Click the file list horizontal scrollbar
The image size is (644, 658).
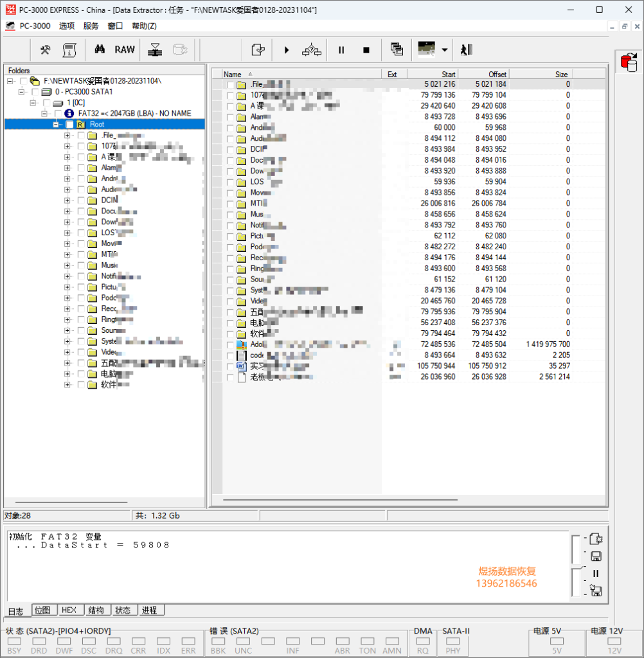340,500
